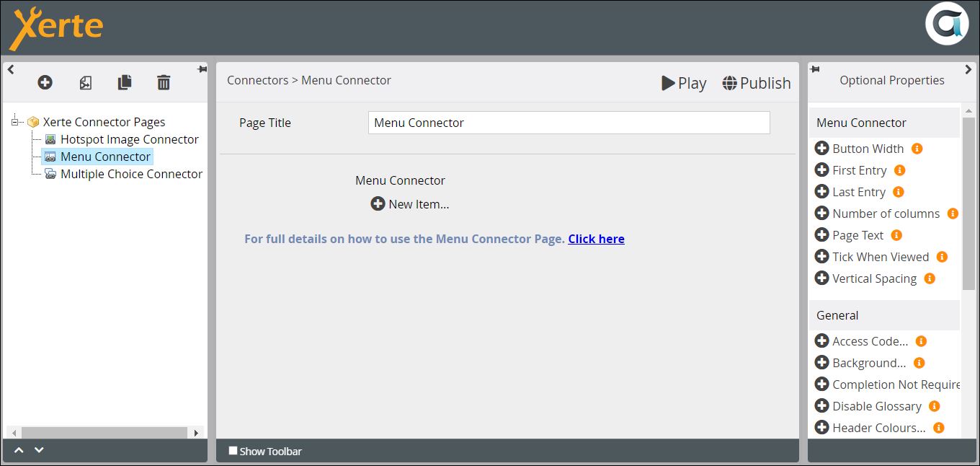Delete the selected page with the trash icon
The image size is (980, 466).
tap(164, 82)
